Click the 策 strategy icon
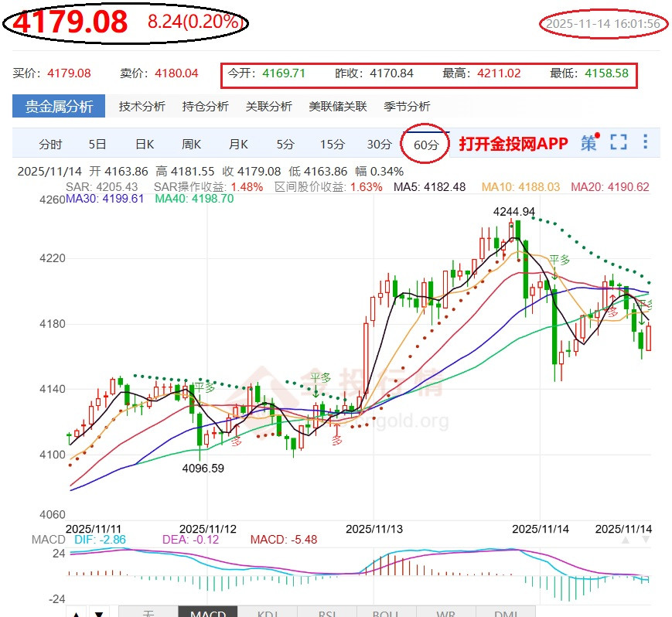 click(x=589, y=143)
